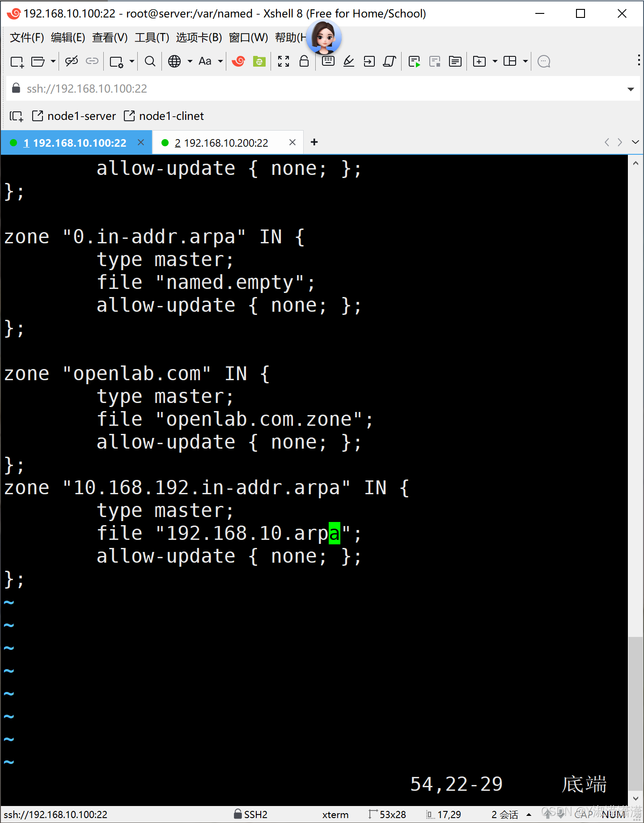Image resolution: width=644 pixels, height=823 pixels.
Task: Expand the layout arrangement dropdown arrow
Action: pos(525,61)
